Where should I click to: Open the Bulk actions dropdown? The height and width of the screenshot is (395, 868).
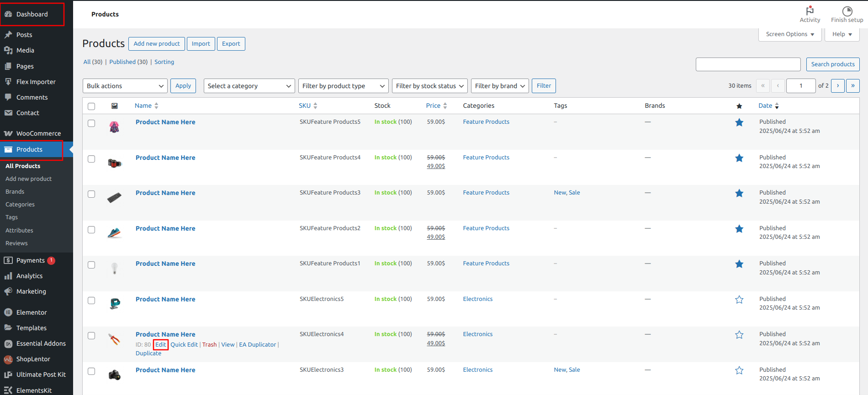[x=125, y=86]
